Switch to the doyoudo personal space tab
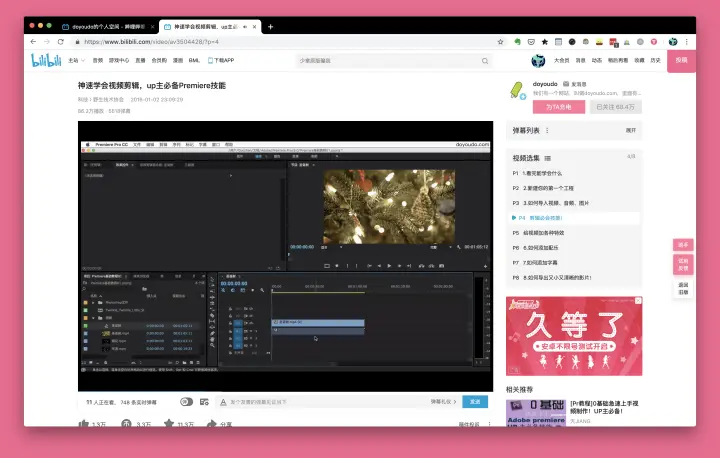This screenshot has height=458, width=720. coord(108,27)
